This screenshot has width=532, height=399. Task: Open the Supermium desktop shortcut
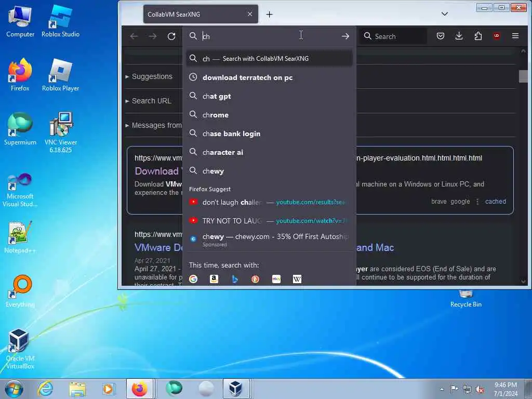[x=20, y=129]
